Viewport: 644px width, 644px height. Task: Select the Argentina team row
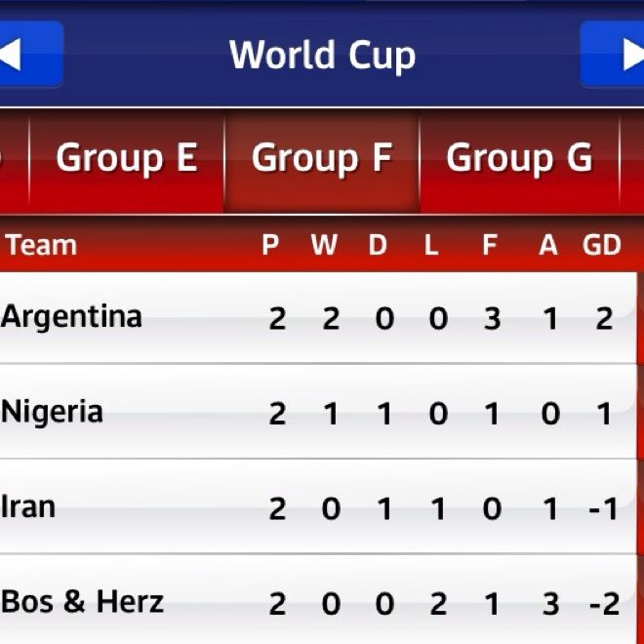pos(72,317)
